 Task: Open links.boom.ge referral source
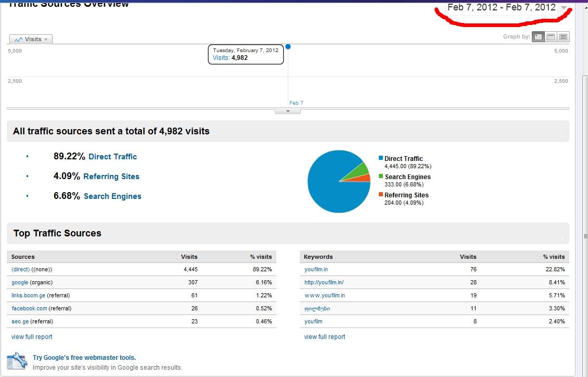[29, 296]
